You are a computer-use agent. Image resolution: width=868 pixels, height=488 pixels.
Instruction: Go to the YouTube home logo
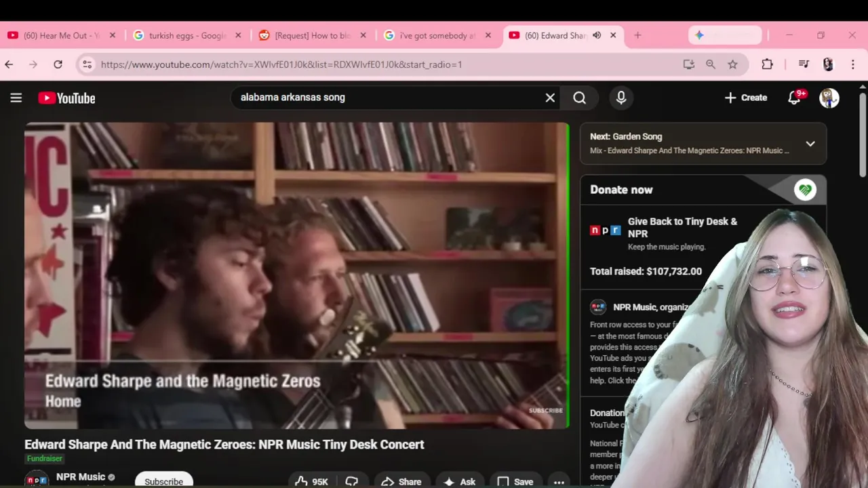[66, 98]
